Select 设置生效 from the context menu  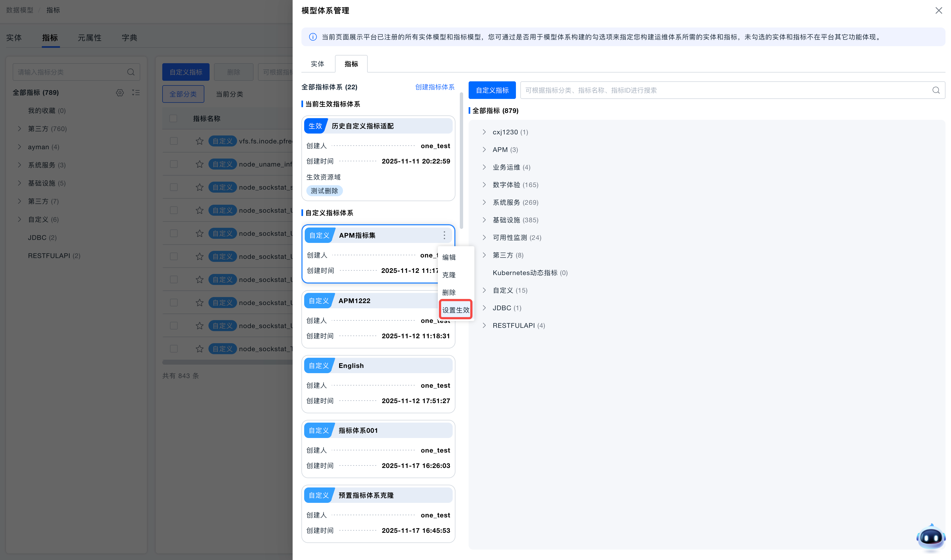pos(455,310)
